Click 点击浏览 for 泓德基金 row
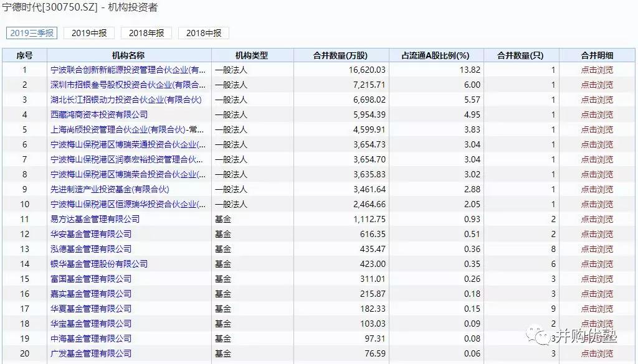Screen dimensions: 638x364 click(x=596, y=249)
